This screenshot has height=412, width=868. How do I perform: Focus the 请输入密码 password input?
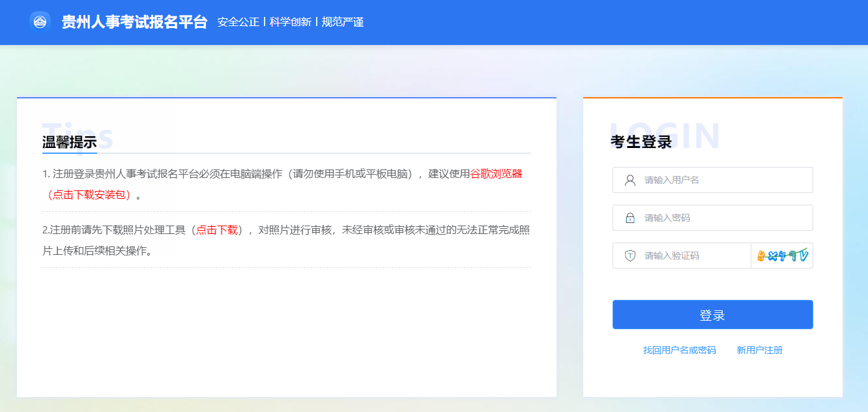click(723, 218)
